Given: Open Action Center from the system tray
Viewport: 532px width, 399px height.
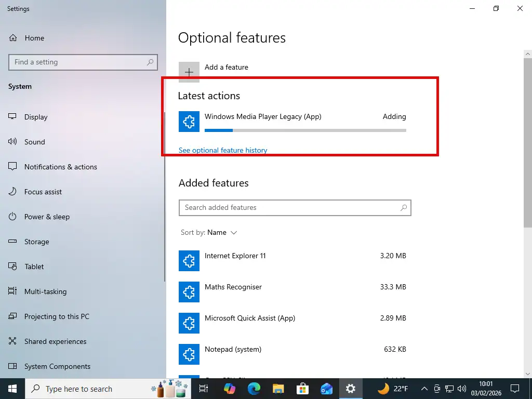Looking at the screenshot, I should click(x=514, y=389).
